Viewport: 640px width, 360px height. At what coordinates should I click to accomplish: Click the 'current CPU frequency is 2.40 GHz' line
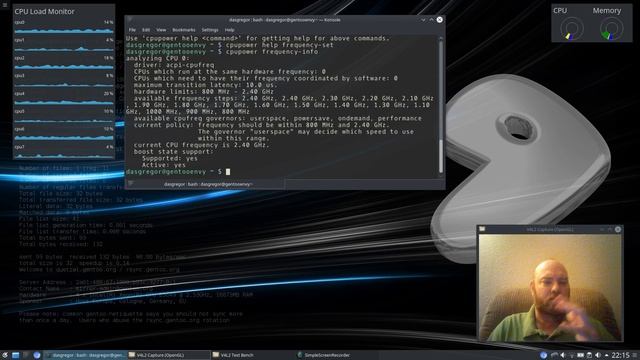(x=201, y=145)
